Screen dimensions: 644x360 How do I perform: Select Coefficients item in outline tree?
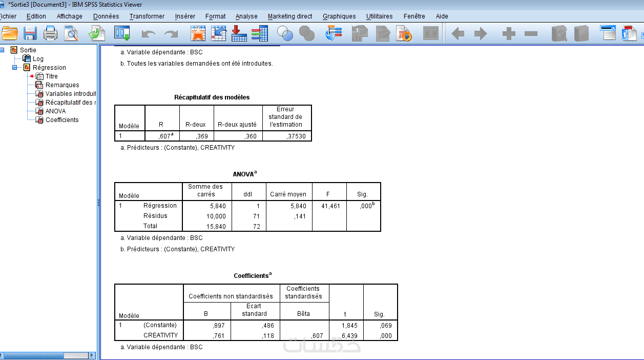click(62, 120)
